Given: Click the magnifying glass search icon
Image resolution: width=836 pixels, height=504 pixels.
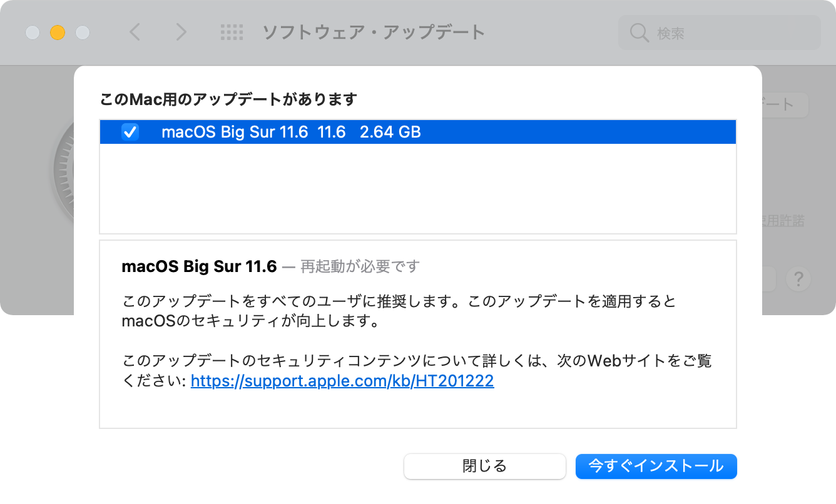Looking at the screenshot, I should pyautogui.click(x=639, y=33).
